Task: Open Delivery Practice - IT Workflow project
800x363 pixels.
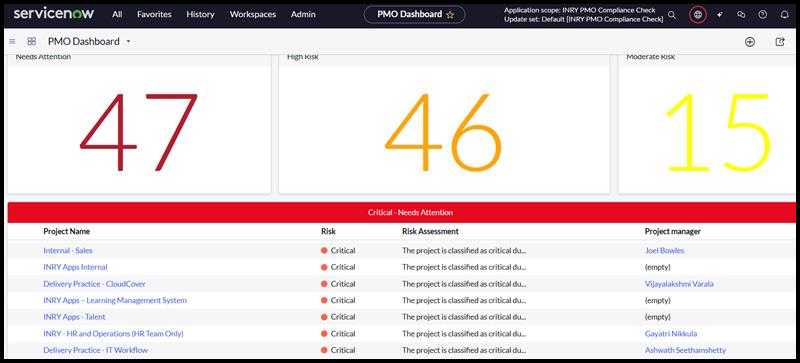Action: point(95,350)
